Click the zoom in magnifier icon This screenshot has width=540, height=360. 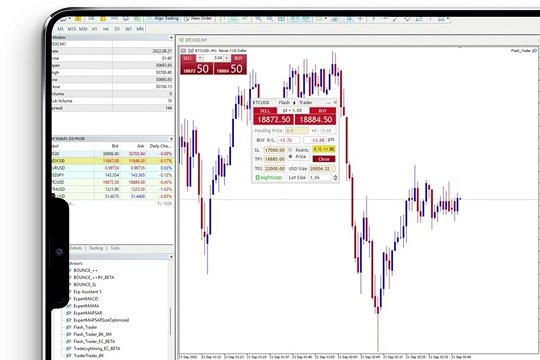click(258, 19)
